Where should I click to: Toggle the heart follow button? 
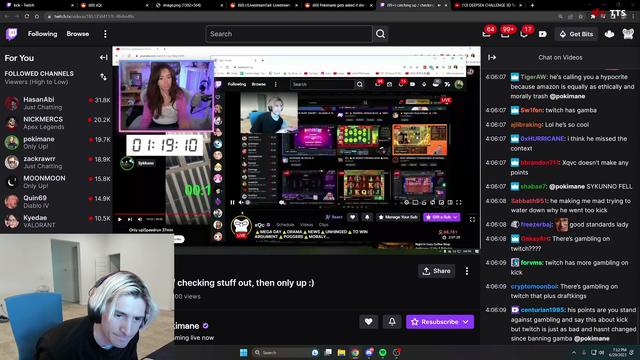click(x=368, y=322)
